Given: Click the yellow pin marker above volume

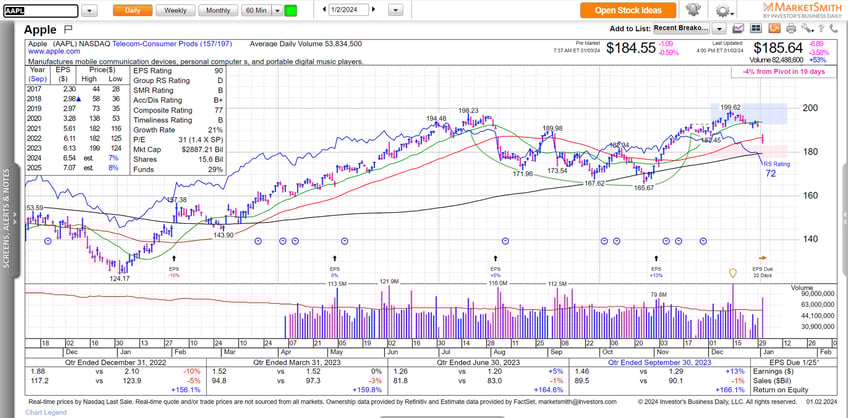Looking at the screenshot, I should pos(733,273).
